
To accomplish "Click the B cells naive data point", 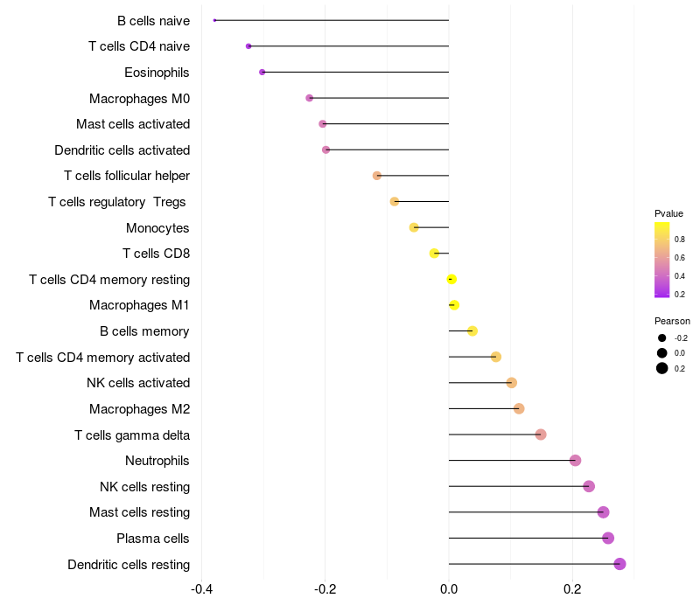I will point(214,20).
